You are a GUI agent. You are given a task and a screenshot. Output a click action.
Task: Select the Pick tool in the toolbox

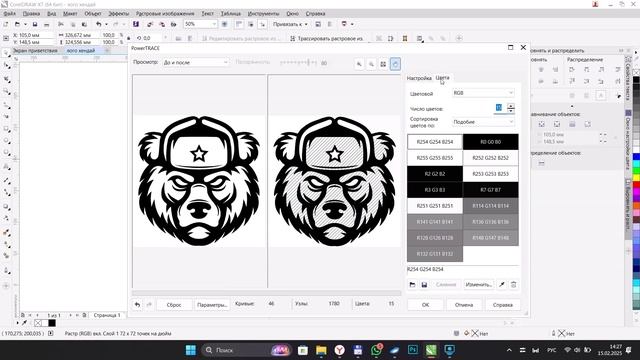(x=6, y=53)
